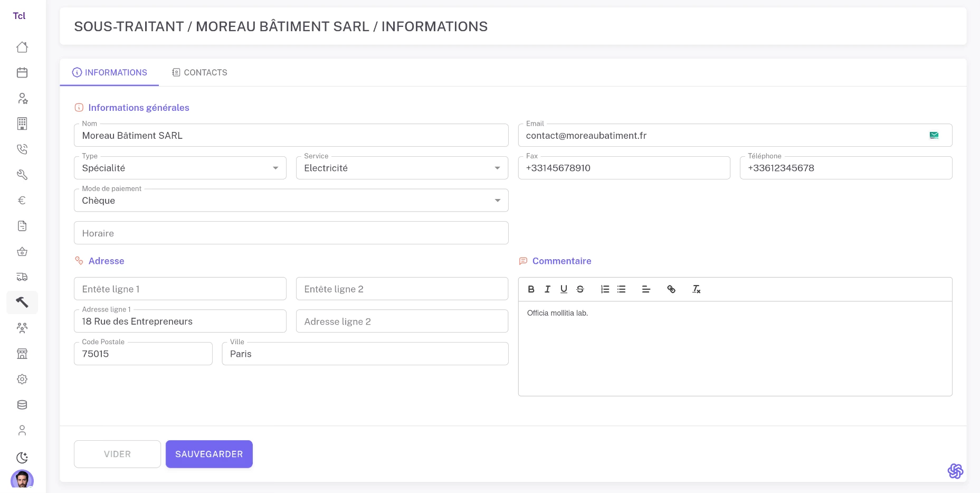Open the Service dropdown showing Electricité
Viewport: 980px width, 493px height.
tap(402, 168)
